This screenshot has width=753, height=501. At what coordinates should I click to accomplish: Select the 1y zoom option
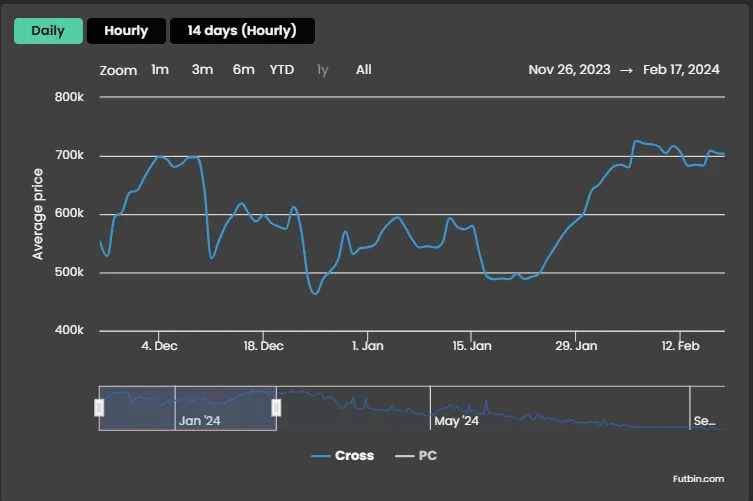click(x=322, y=70)
